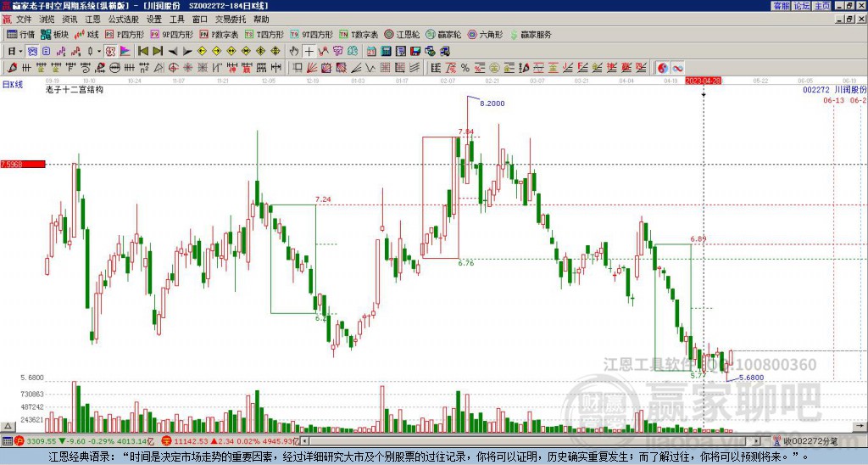Open the 行情 market quotes view
Image resolution: width=868 pixels, height=465 pixels.
click(20, 34)
